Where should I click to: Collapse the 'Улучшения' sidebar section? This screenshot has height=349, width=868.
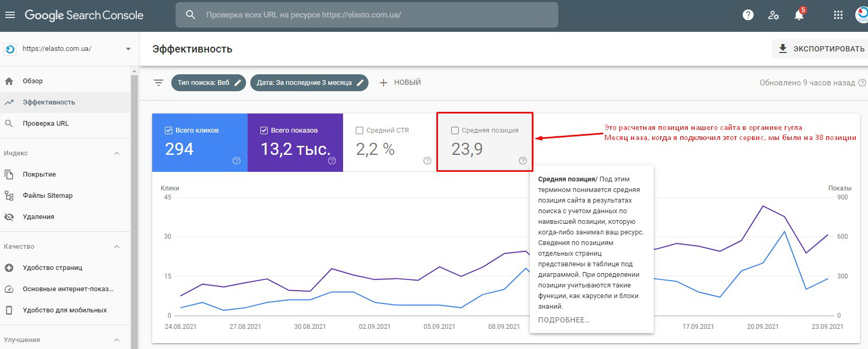coord(117,340)
